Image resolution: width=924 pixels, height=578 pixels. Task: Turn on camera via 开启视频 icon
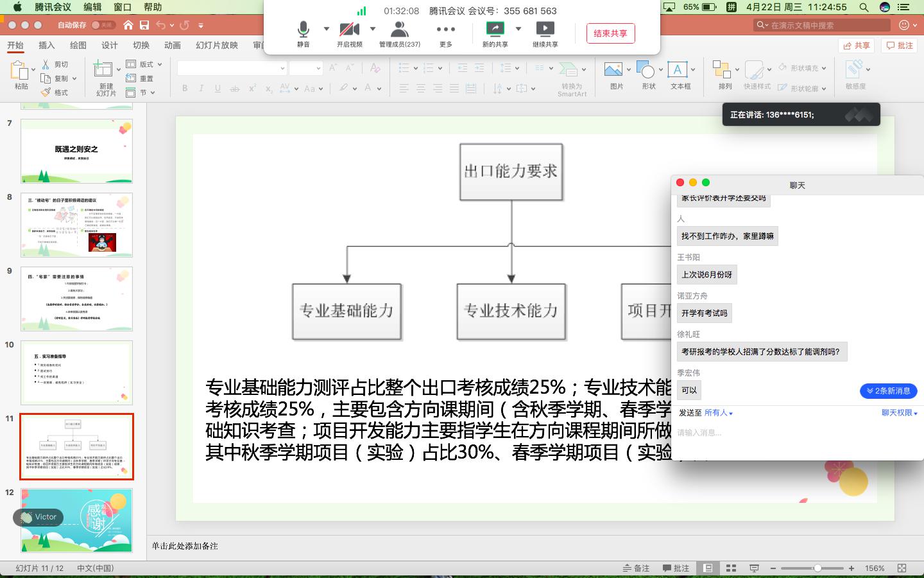(348, 31)
